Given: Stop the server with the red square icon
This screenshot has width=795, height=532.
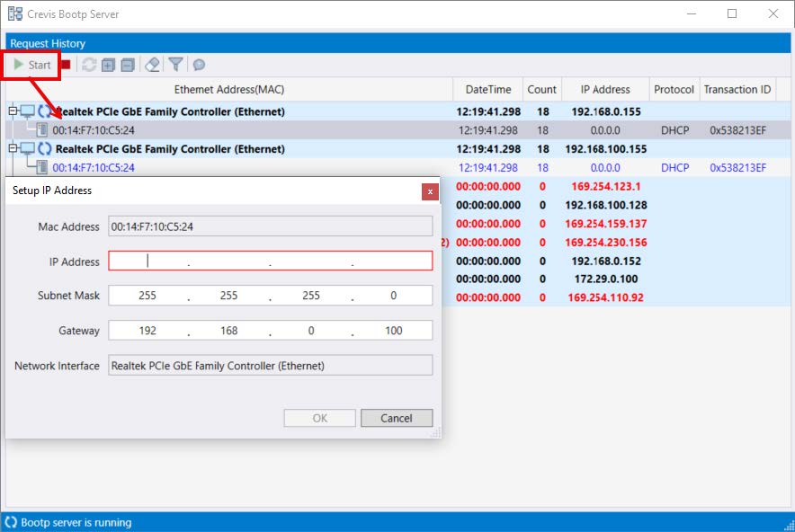Looking at the screenshot, I should tap(66, 65).
